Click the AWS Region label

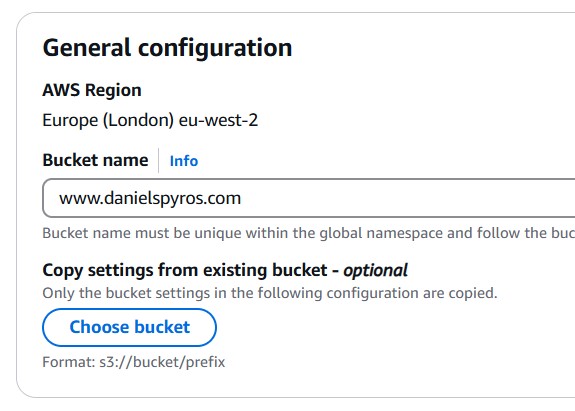tap(92, 90)
